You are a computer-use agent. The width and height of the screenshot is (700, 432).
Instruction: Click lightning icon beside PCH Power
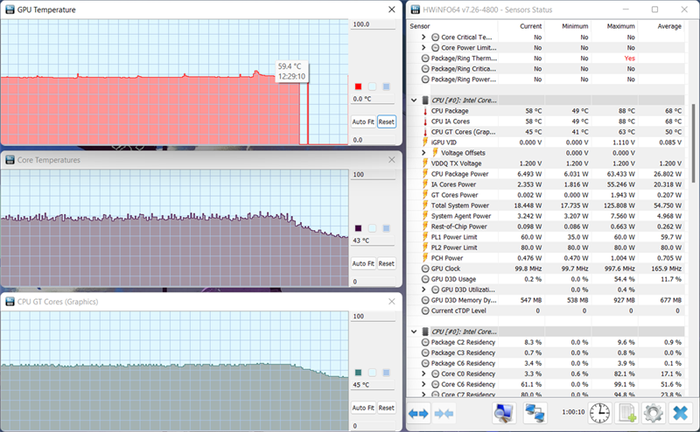425,258
